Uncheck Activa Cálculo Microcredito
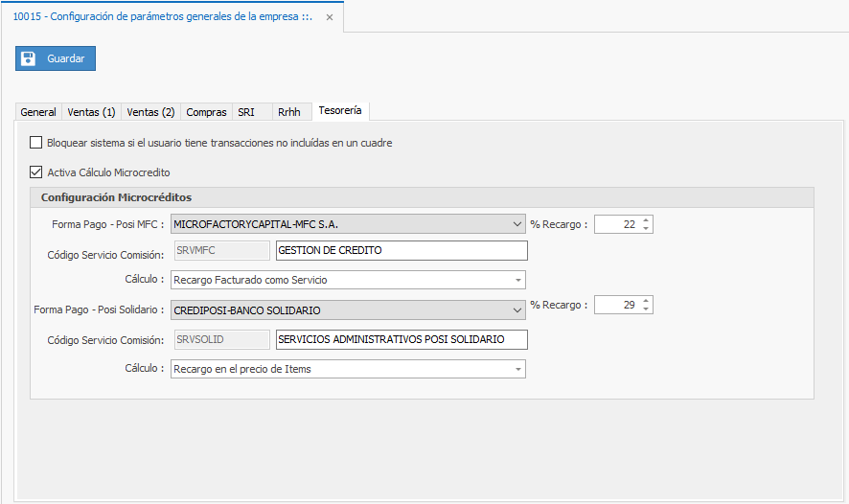 coord(36,172)
